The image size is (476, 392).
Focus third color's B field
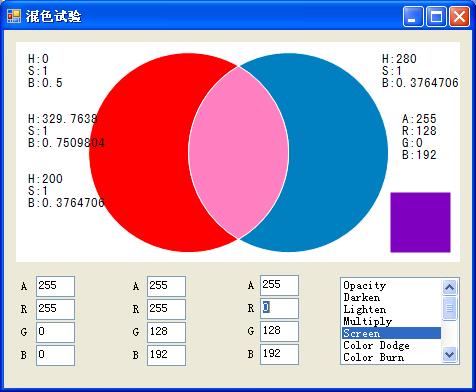click(x=279, y=354)
